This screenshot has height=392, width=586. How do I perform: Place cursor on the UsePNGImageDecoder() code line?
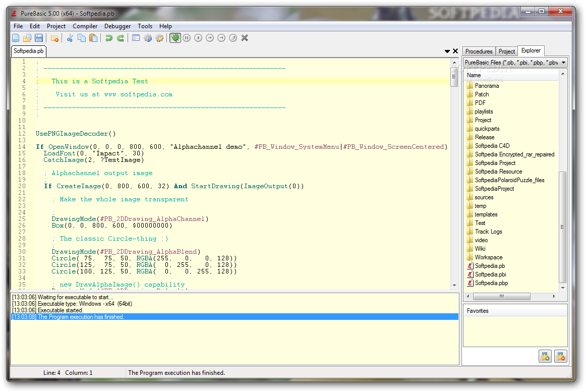pos(76,134)
